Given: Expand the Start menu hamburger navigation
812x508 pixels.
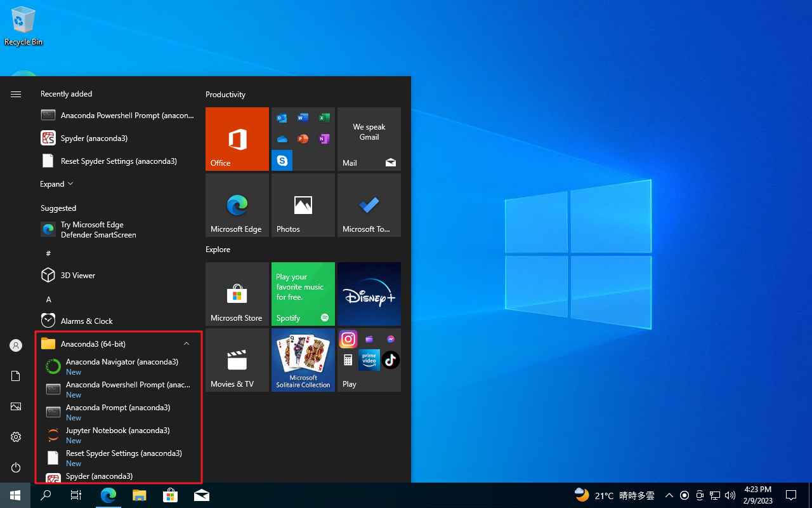Looking at the screenshot, I should click(x=16, y=94).
